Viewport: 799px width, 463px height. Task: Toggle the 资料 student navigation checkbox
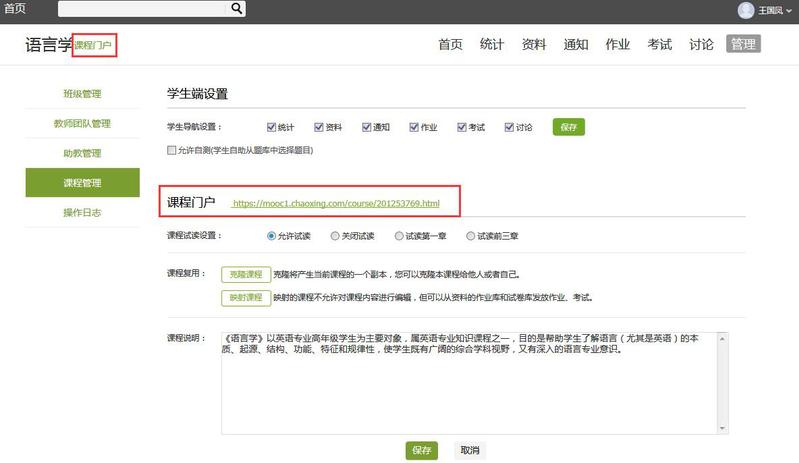(x=319, y=127)
